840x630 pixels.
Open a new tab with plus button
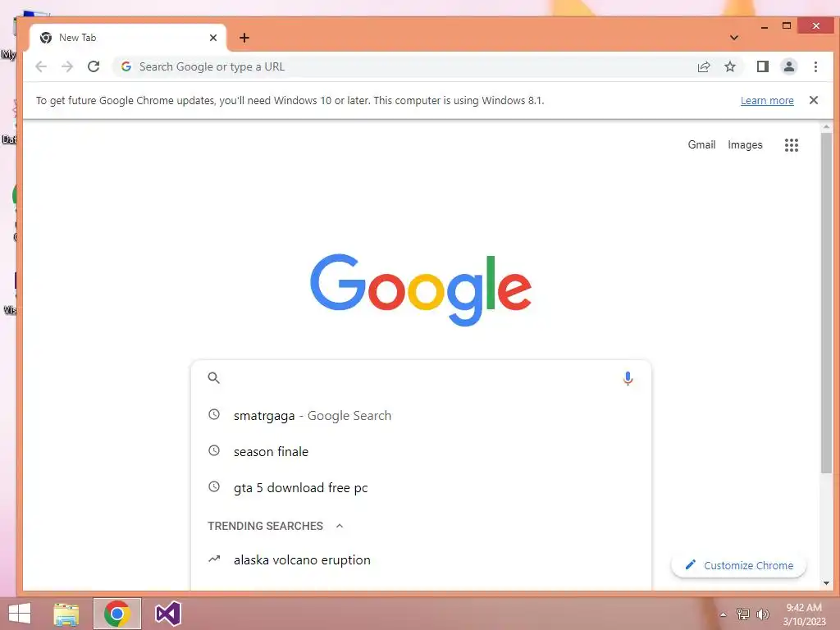244,38
